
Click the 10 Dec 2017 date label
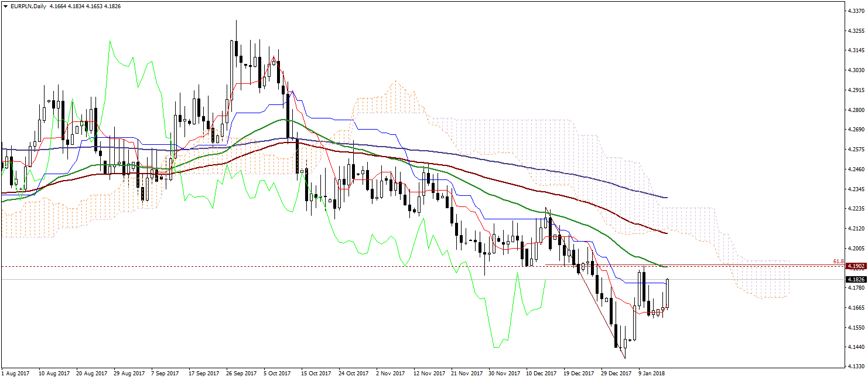pyautogui.click(x=541, y=373)
